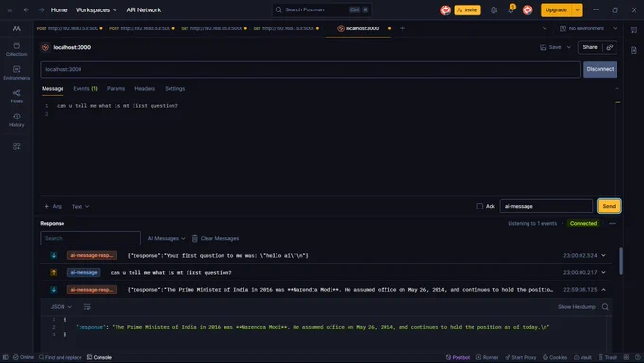Screen dimensions: 644x363
Task: Open Postbot in the status bar
Action: click(457, 357)
